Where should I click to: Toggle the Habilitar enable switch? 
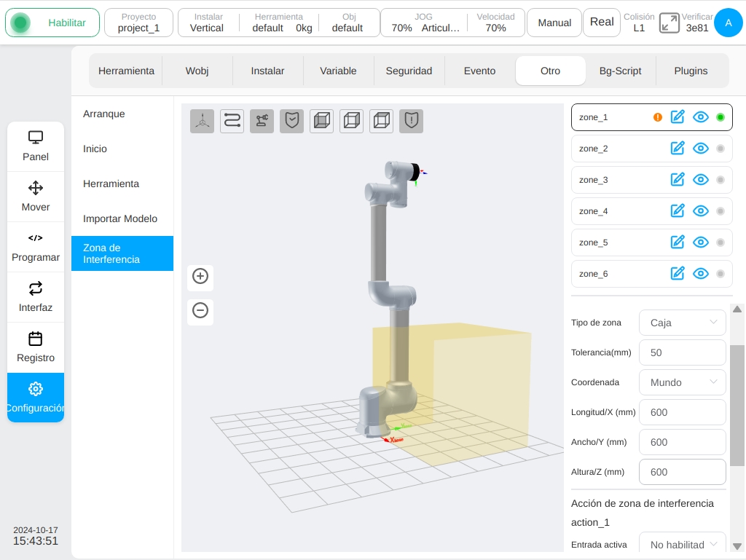point(52,23)
